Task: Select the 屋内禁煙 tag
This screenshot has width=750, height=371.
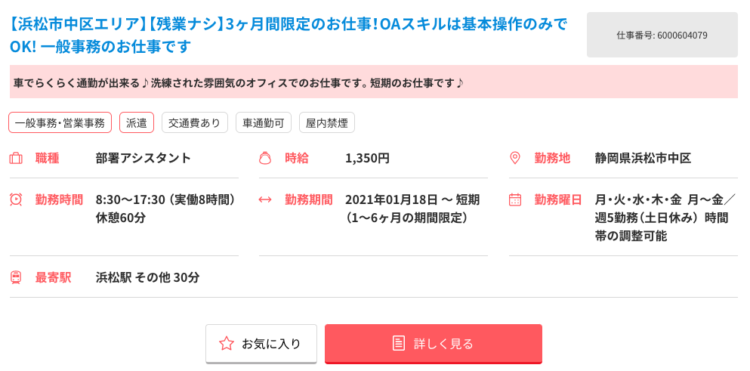Action: 327,122
